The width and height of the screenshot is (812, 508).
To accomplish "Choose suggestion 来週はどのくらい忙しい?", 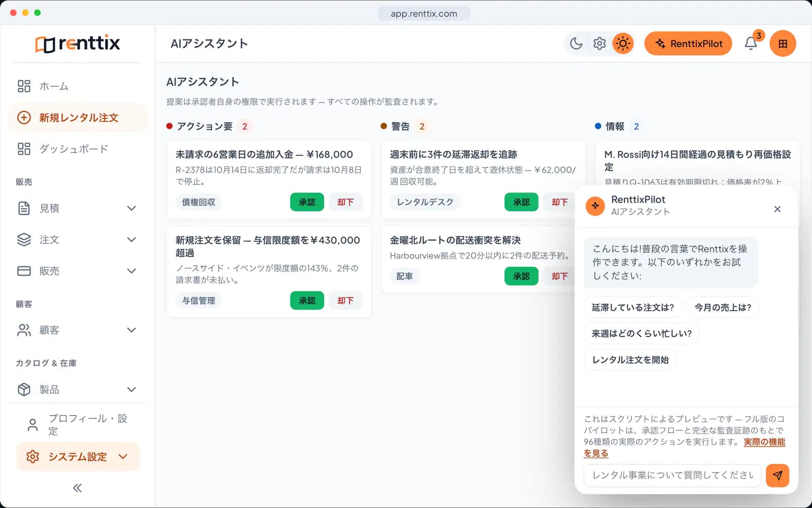I will tap(641, 334).
